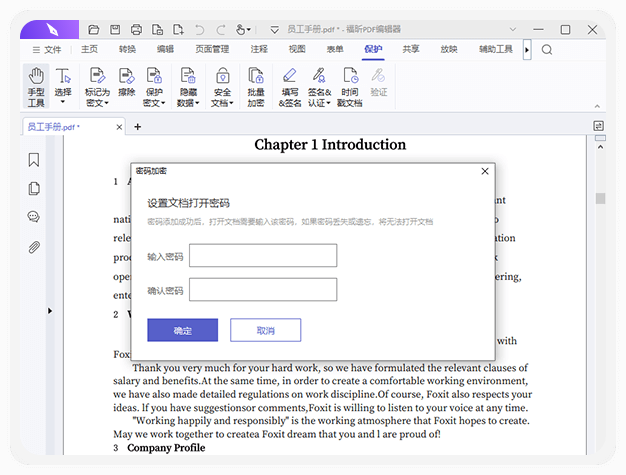Open the 辅助工具 ribbon tab

coord(496,49)
